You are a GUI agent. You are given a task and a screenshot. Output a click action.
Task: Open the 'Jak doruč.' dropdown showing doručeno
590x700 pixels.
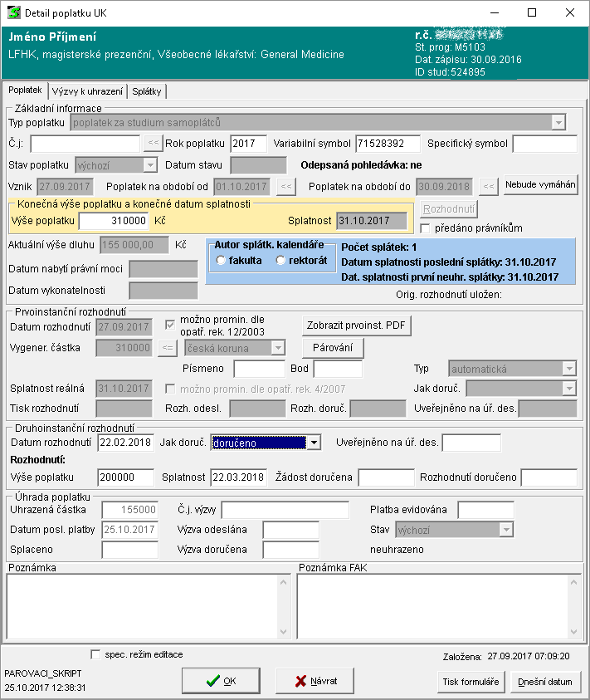point(313,443)
